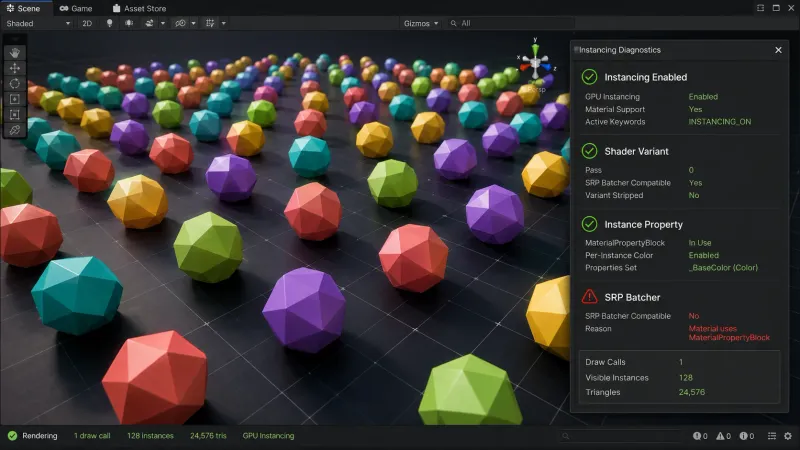
Task: Open the grid settings dropdown arrow
Action: (x=223, y=23)
